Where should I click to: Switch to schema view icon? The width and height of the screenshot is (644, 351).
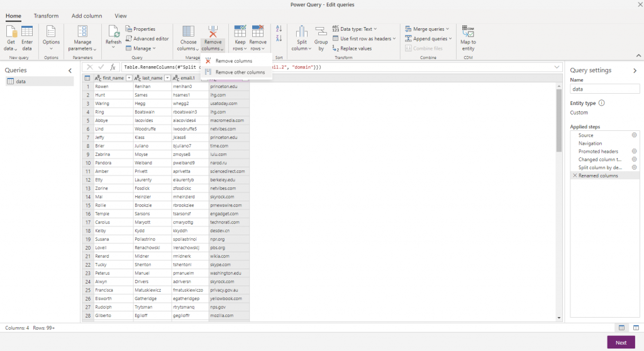click(x=636, y=328)
